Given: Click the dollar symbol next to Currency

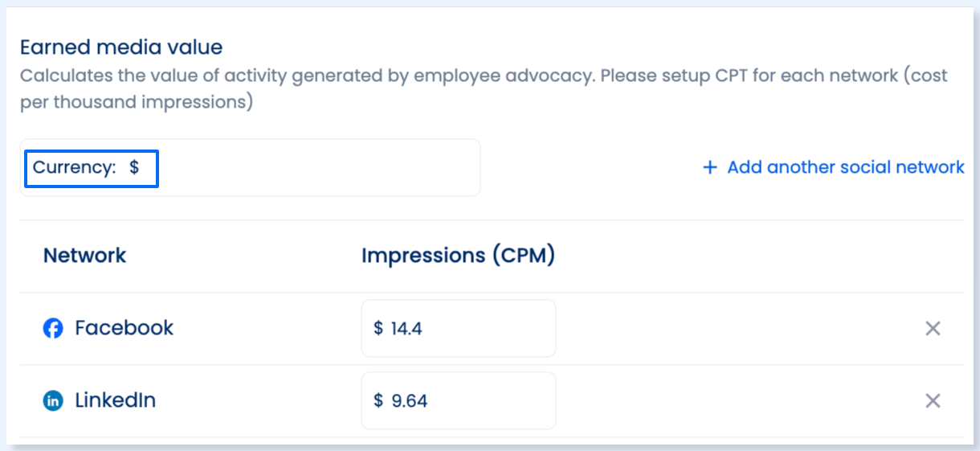Looking at the screenshot, I should 134,167.
